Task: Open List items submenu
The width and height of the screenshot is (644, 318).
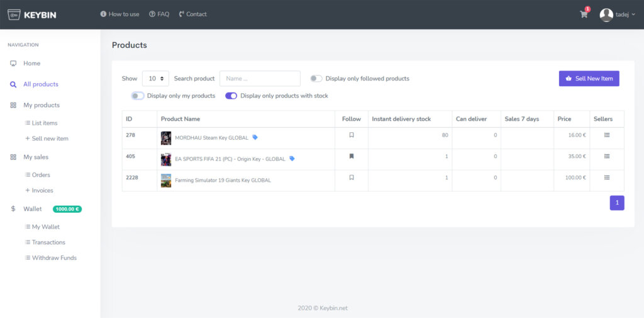Action: (x=42, y=123)
